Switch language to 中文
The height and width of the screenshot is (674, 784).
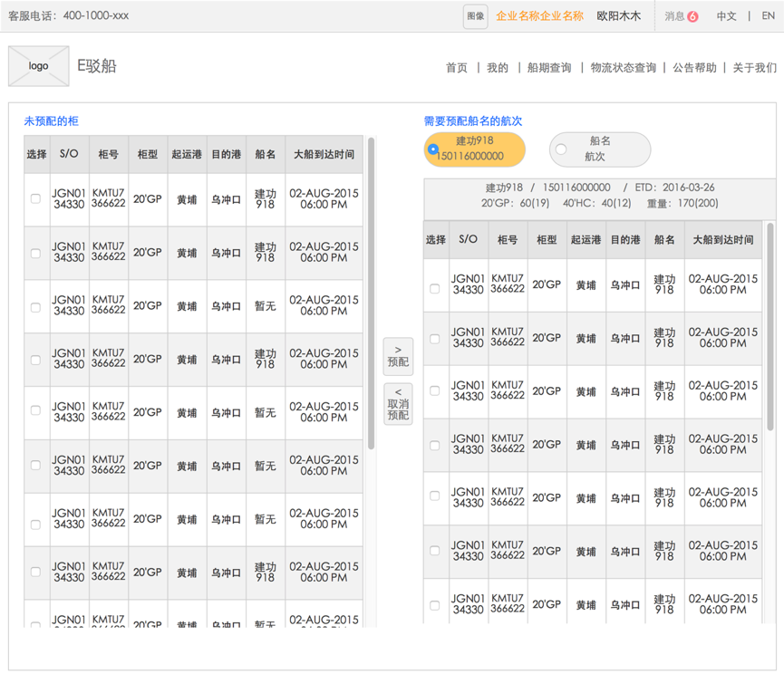pos(726,16)
